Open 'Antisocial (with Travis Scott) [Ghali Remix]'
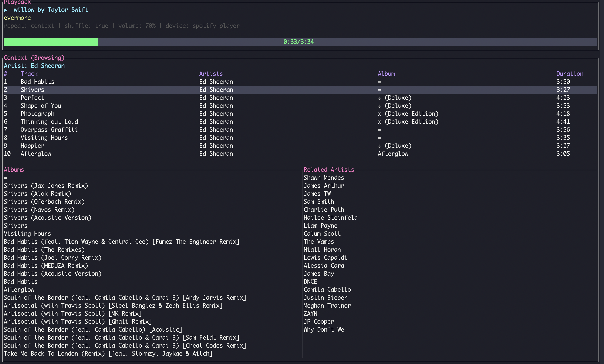 [78, 322]
